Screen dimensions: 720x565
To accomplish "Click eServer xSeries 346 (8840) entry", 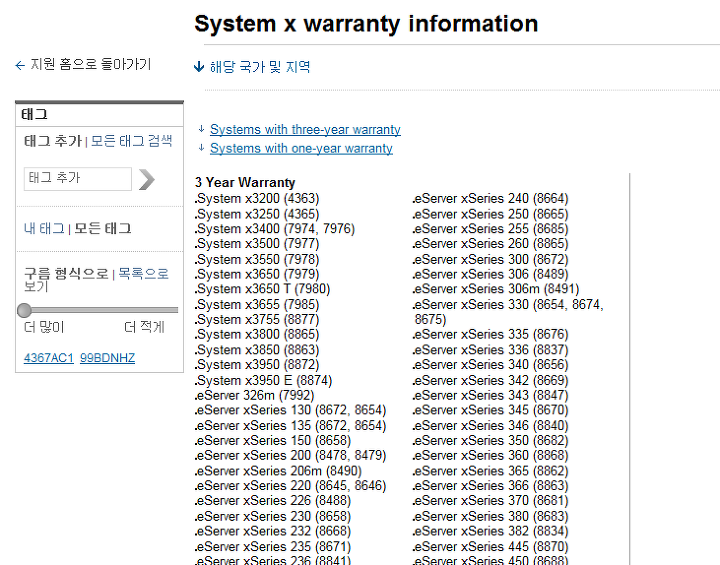I will coord(490,426).
